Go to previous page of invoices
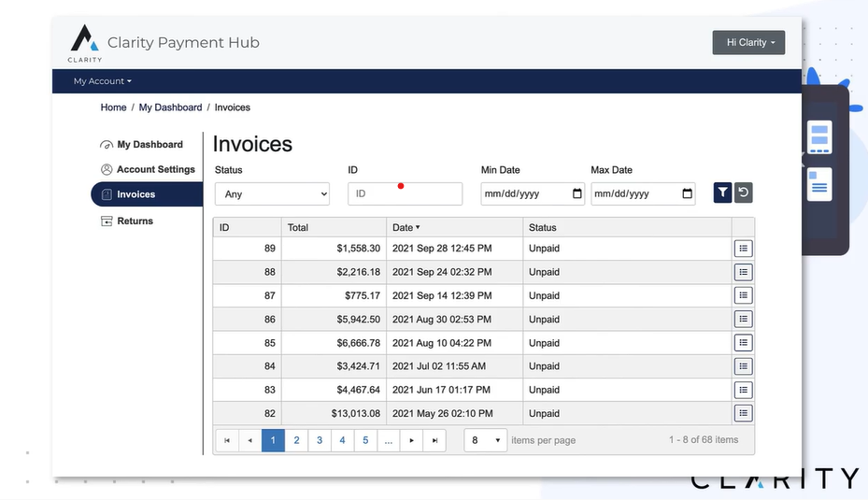Viewport: 868px width, 500px height. tap(250, 440)
